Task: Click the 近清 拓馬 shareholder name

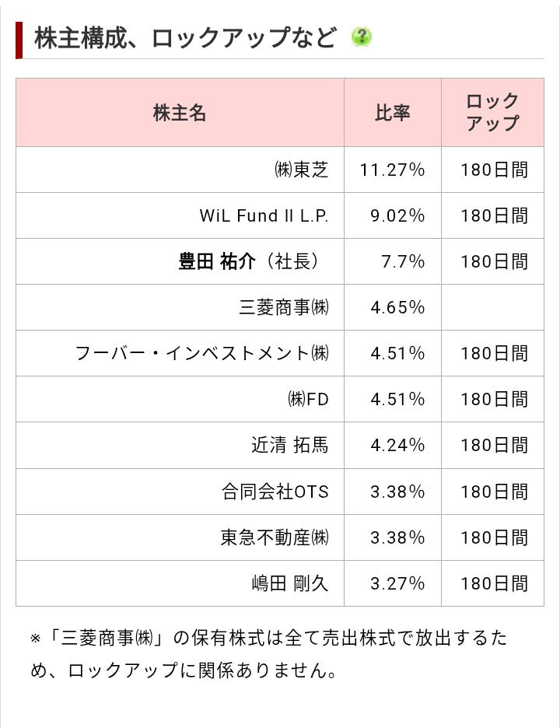Action: (x=290, y=445)
